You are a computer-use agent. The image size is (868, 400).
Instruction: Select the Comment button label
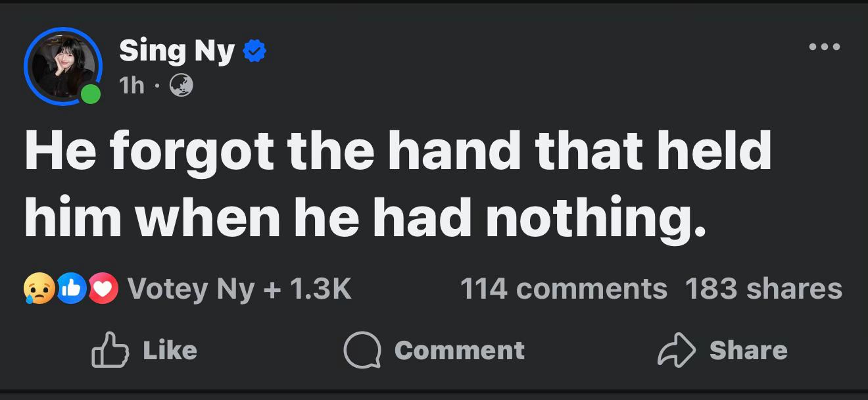(459, 350)
